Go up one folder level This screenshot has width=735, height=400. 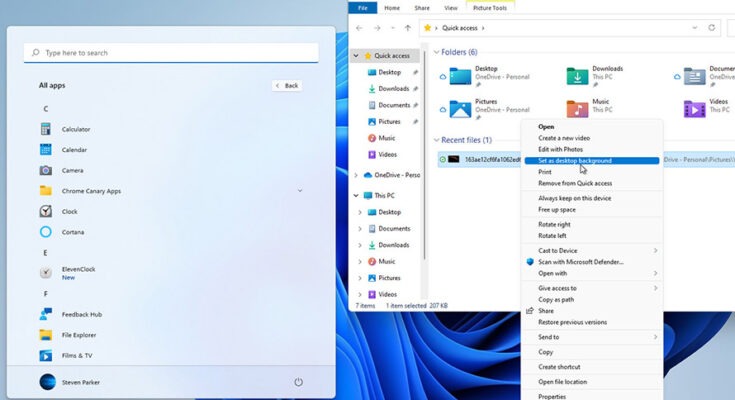(x=408, y=28)
